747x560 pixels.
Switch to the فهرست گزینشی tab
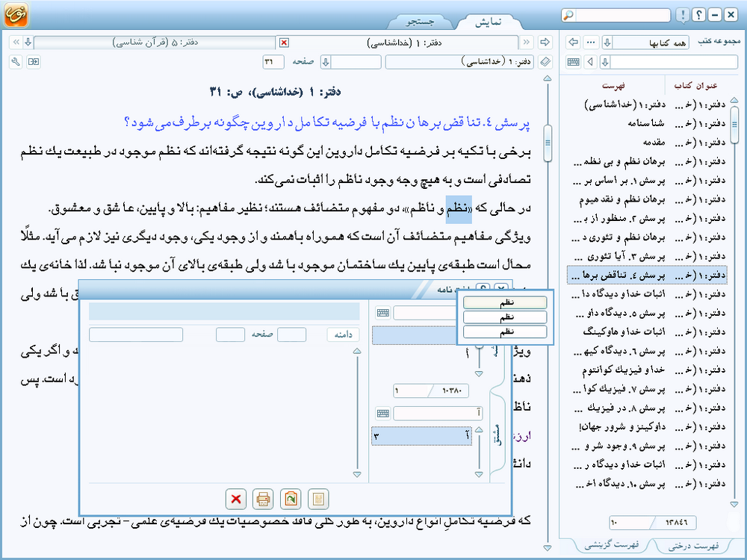[x=611, y=545]
